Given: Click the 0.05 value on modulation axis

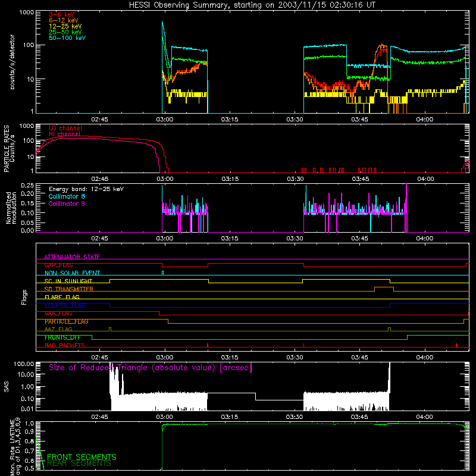Looking at the screenshot, I should [x=27, y=223].
